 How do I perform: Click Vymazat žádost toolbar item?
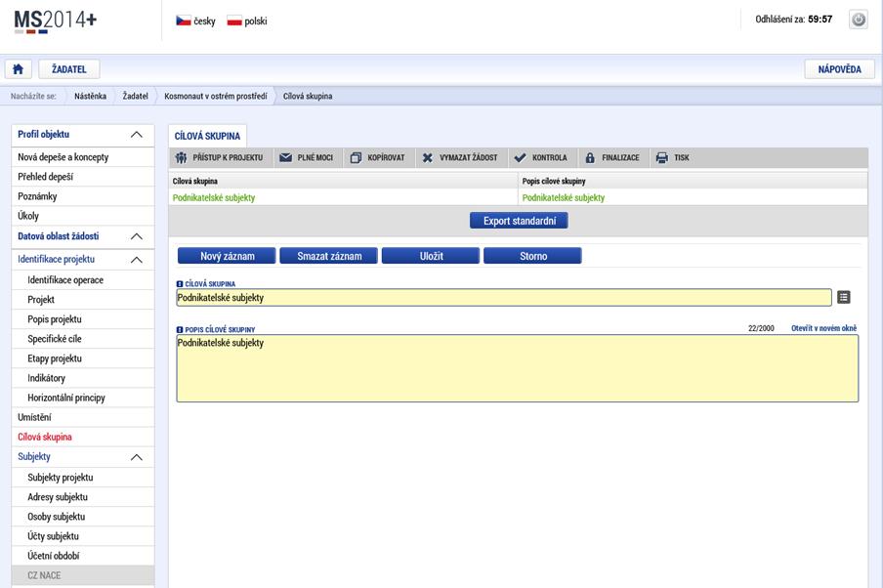pyautogui.click(x=459, y=157)
